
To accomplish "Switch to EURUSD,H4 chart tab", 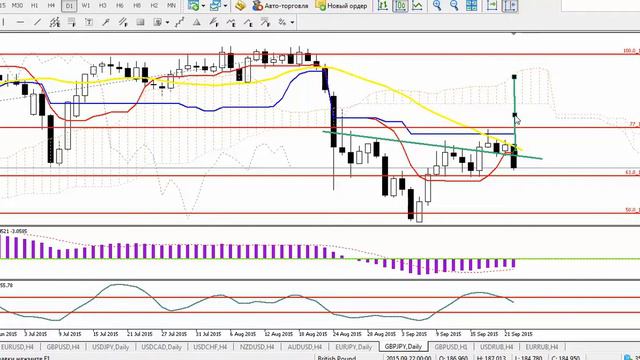I will (x=18, y=347).
